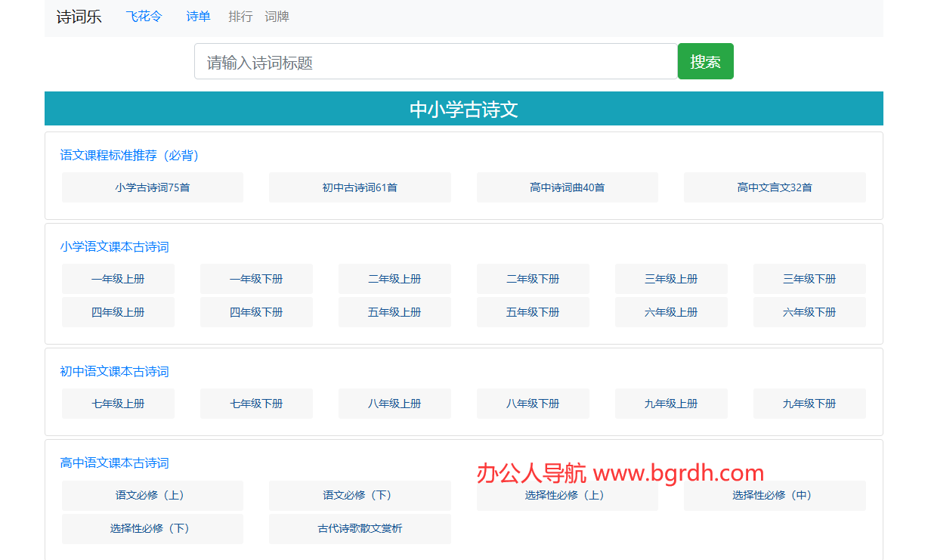Select 三年级下册 button
Image resolution: width=928 pixels, height=560 pixels.
(x=809, y=279)
